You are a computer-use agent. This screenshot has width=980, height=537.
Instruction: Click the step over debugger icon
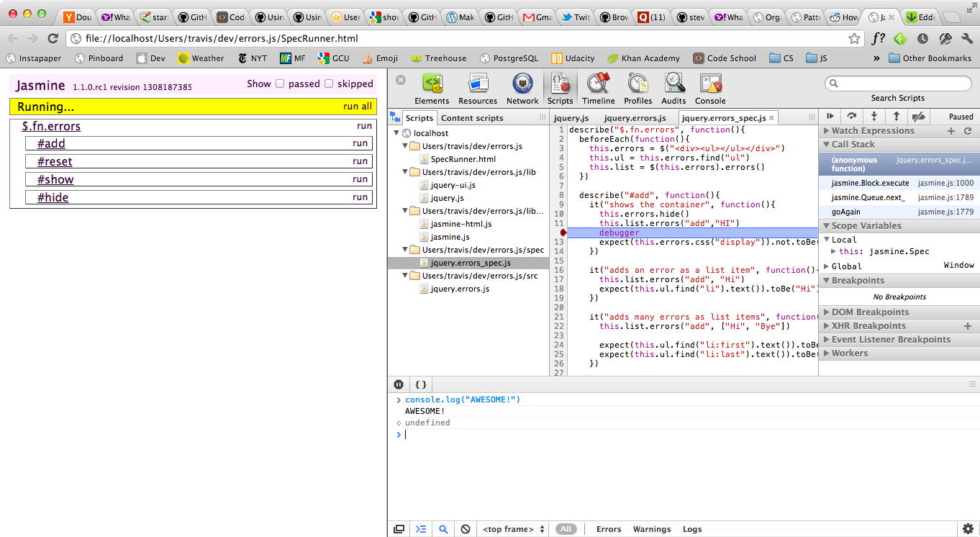tap(852, 116)
